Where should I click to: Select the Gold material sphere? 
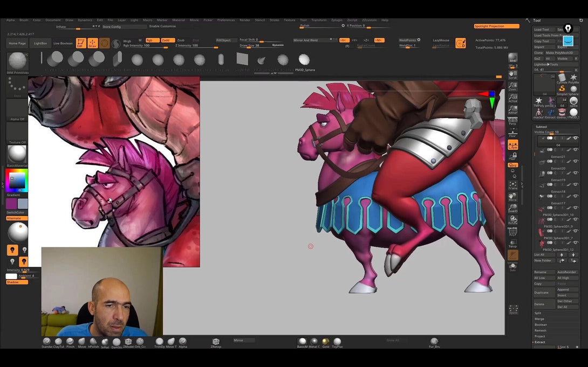click(325, 343)
